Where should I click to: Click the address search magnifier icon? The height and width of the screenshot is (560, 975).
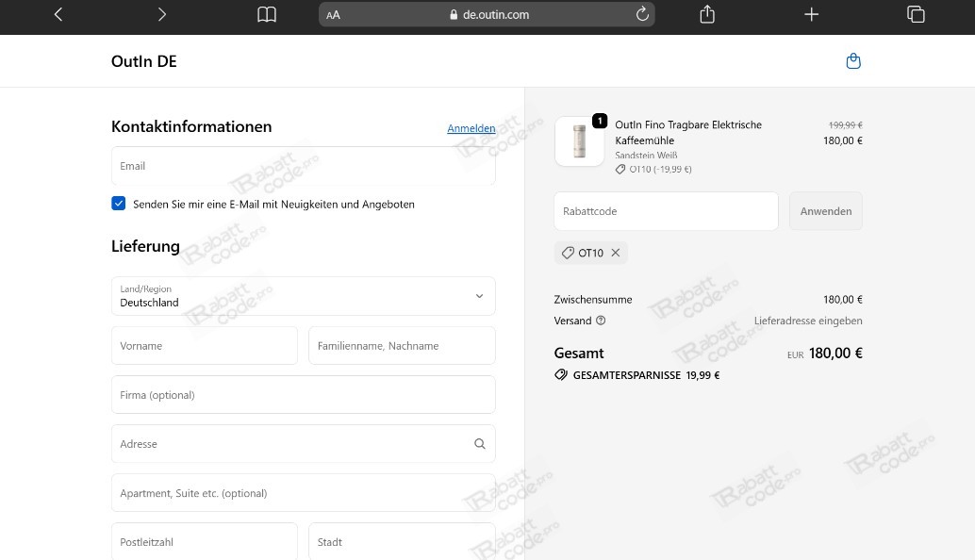(x=479, y=444)
